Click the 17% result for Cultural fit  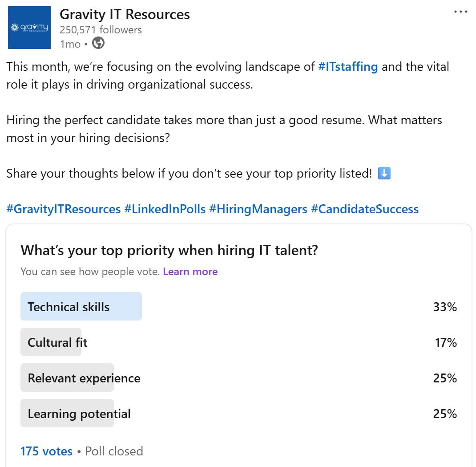point(446,342)
